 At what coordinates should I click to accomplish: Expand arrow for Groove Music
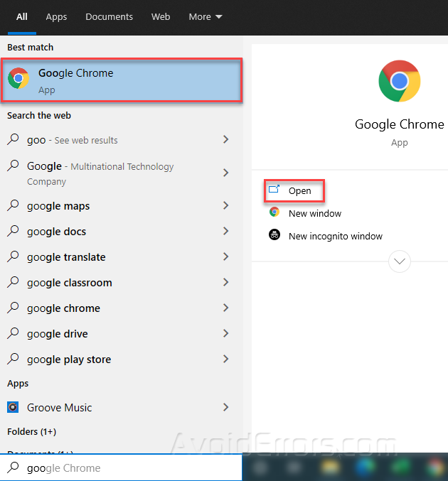225,407
